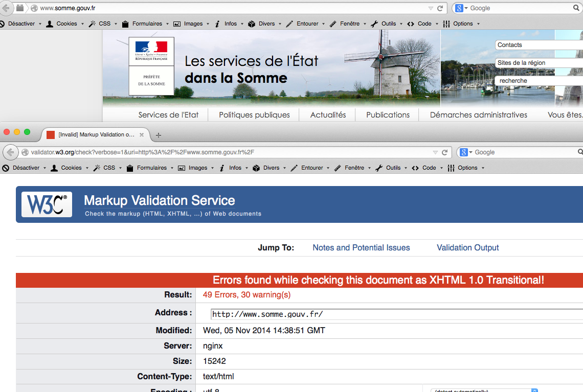Jump to Validation Output link

point(468,247)
